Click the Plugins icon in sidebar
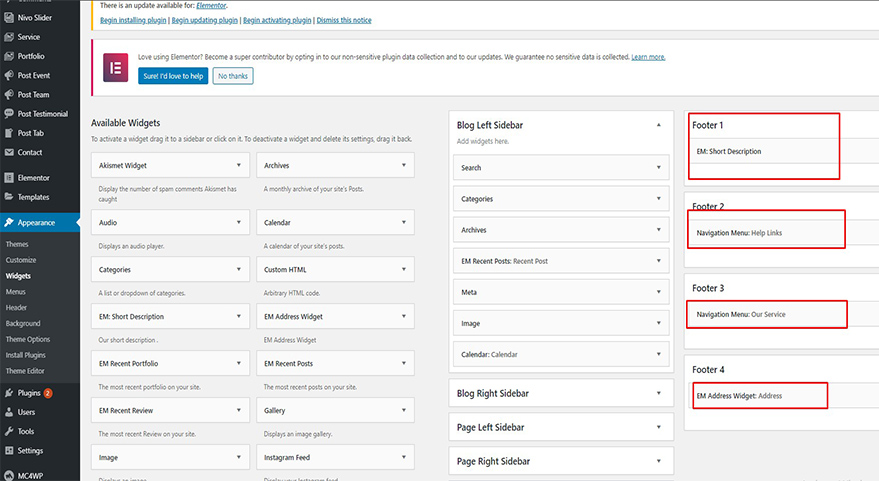 [x=9, y=393]
